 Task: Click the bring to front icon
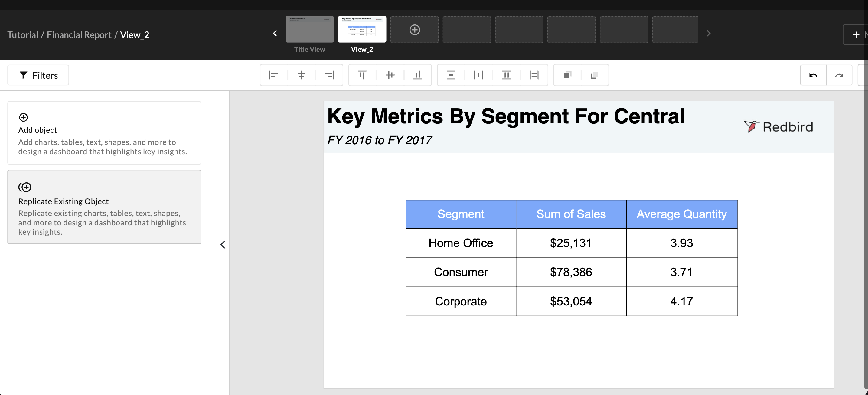coord(567,75)
